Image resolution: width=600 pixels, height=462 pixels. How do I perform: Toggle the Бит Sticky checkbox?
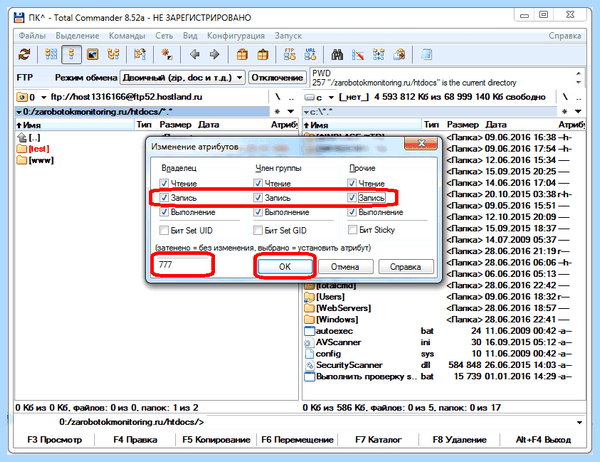tap(352, 230)
